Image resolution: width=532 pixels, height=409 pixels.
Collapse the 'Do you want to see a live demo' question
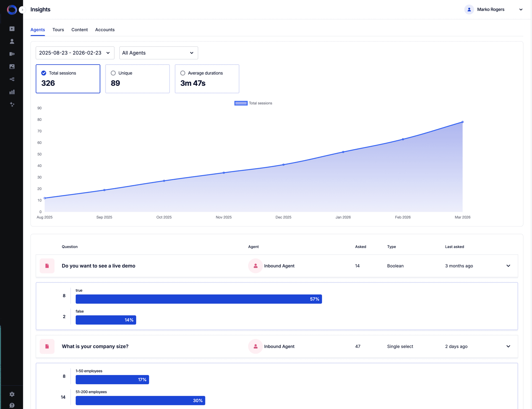pyautogui.click(x=508, y=266)
